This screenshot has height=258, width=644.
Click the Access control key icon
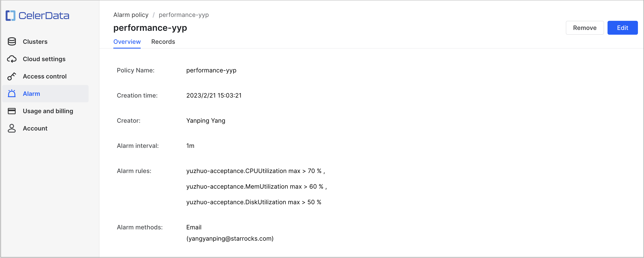pos(12,76)
